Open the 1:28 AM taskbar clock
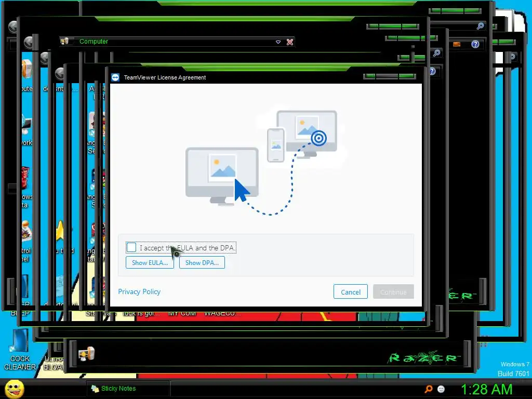Screen dimensions: 532x399 coord(486,389)
